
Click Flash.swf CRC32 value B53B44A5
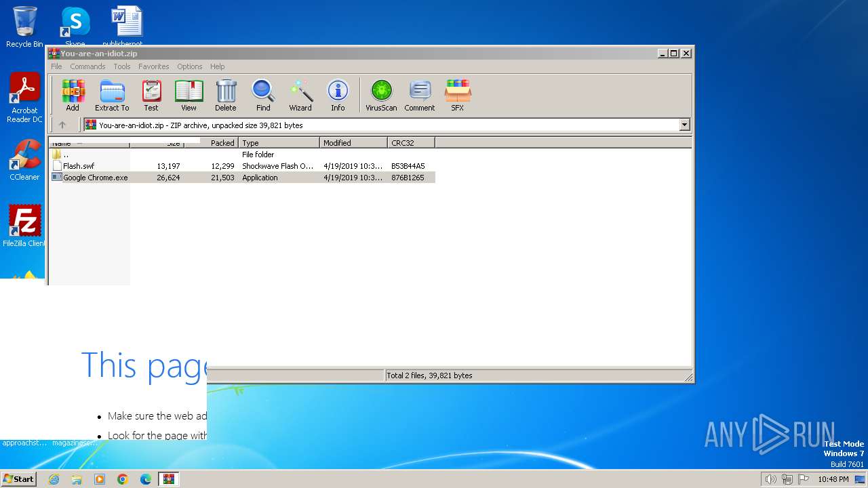pyautogui.click(x=408, y=166)
